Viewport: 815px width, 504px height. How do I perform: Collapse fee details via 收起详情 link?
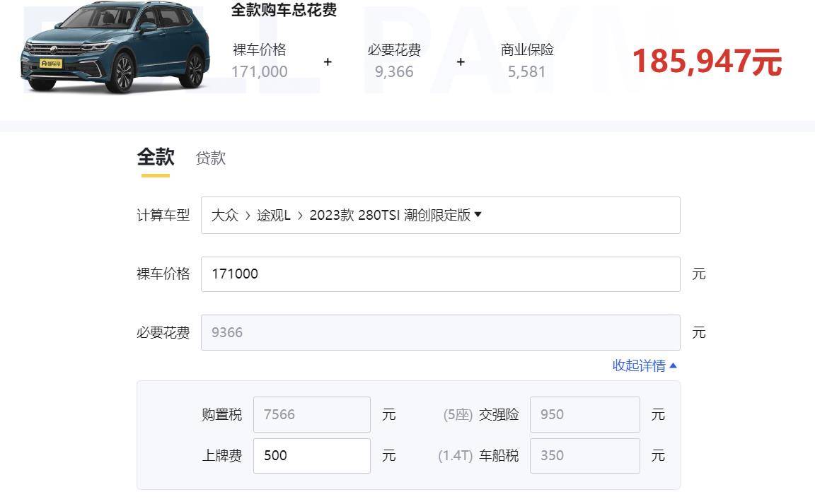pyautogui.click(x=641, y=365)
